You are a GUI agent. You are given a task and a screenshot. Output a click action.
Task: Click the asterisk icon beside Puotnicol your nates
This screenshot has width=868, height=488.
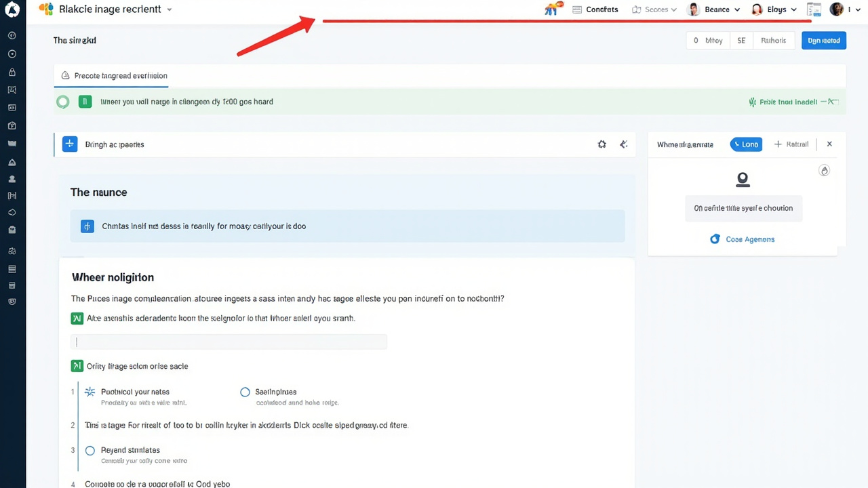point(90,392)
